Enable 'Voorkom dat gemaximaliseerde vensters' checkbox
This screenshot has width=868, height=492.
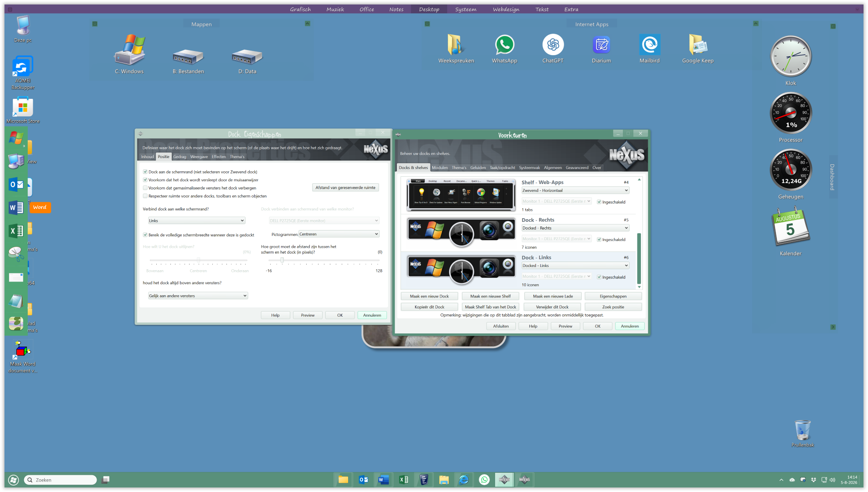145,188
